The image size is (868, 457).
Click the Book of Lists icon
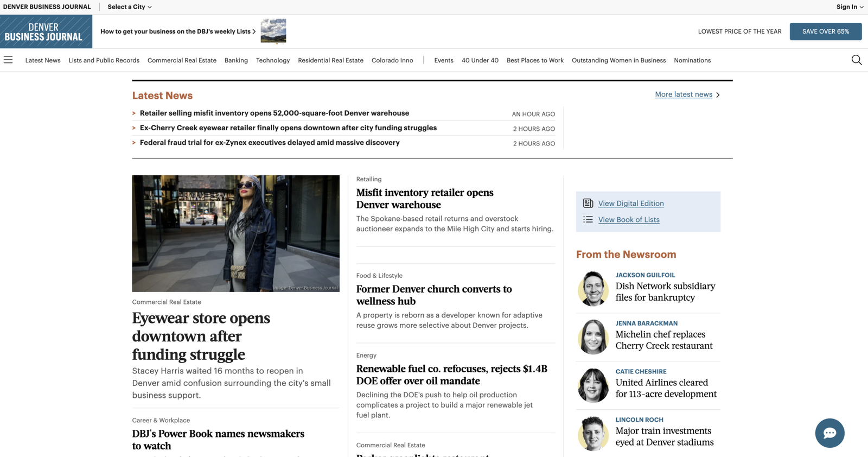click(x=588, y=220)
